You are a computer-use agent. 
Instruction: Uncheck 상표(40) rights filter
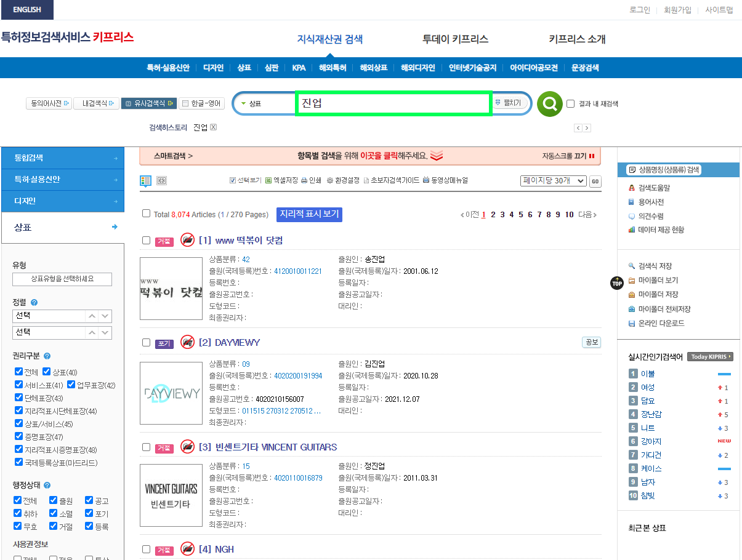[47, 372]
